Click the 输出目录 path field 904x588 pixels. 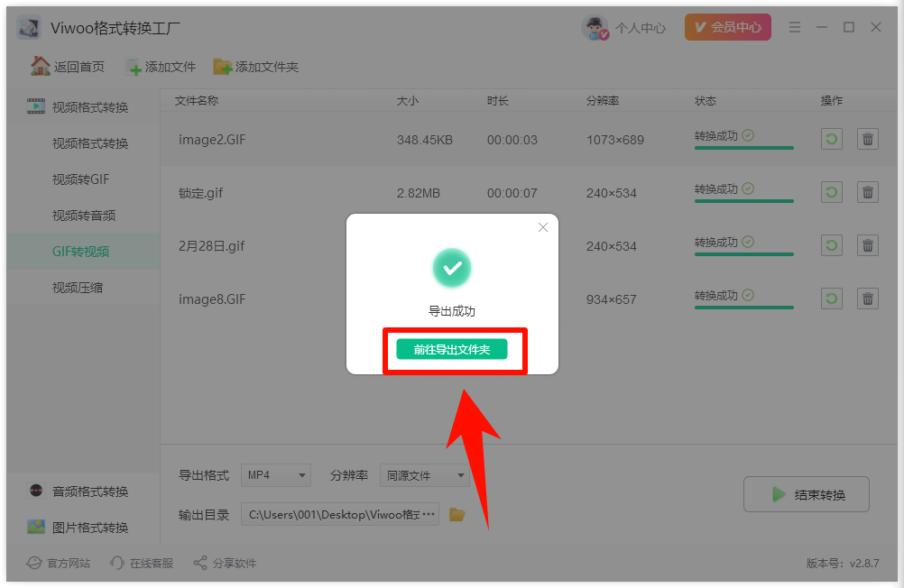click(340, 514)
